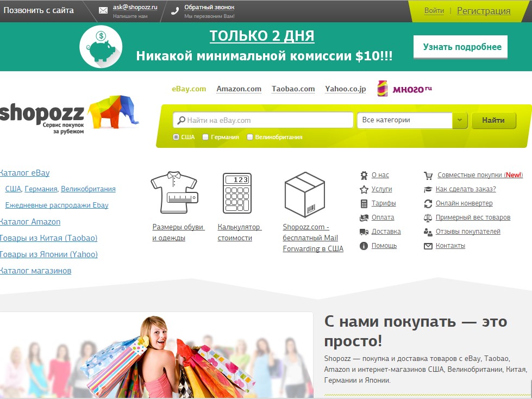Open the Помощь text link
This screenshot has height=399, width=532.
384,246
